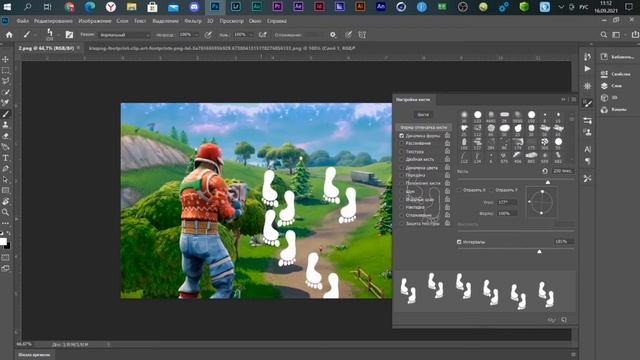Toggle Quick Mask mode icon
The image size is (640, 360).
tap(5, 258)
